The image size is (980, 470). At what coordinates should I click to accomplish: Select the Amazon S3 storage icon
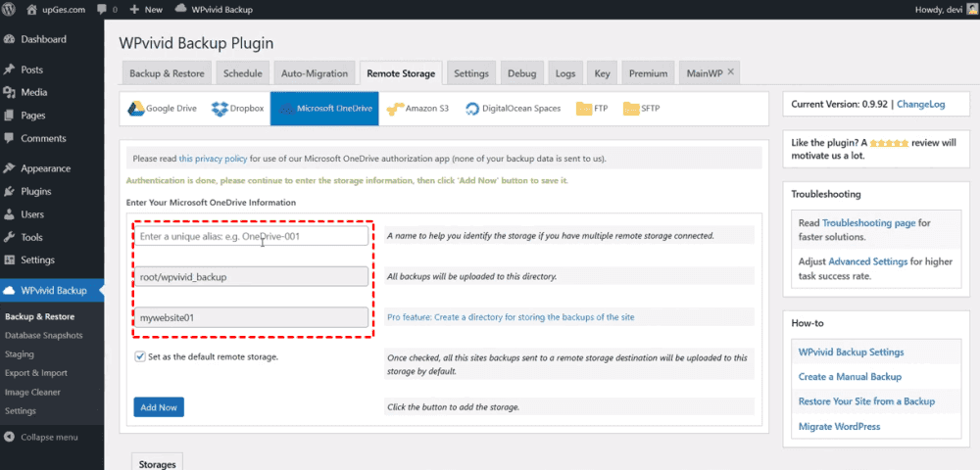(396, 109)
